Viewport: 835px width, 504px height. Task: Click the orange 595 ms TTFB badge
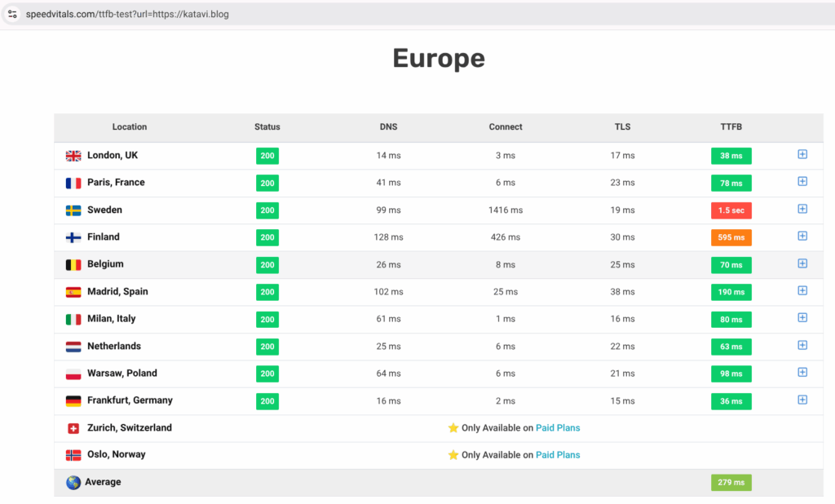pyautogui.click(x=731, y=238)
